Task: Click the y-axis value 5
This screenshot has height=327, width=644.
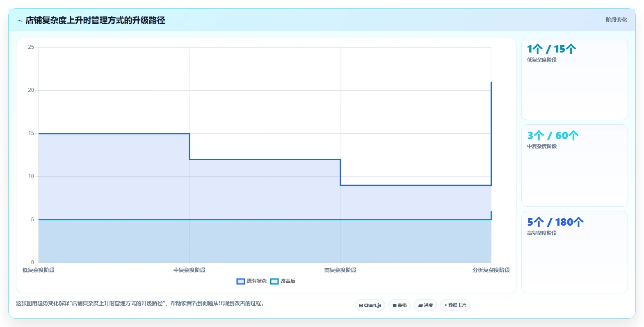Action: (32, 220)
